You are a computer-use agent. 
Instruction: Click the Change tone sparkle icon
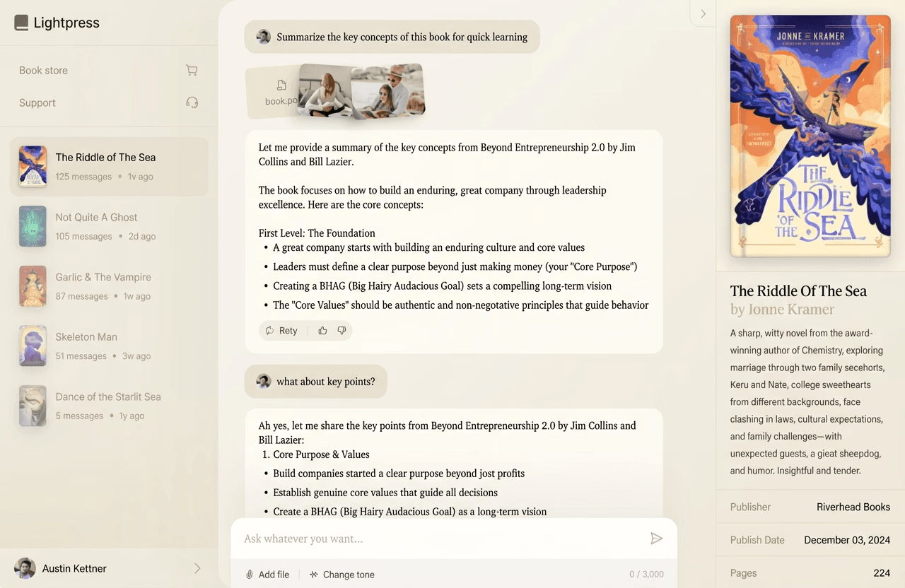pos(313,575)
